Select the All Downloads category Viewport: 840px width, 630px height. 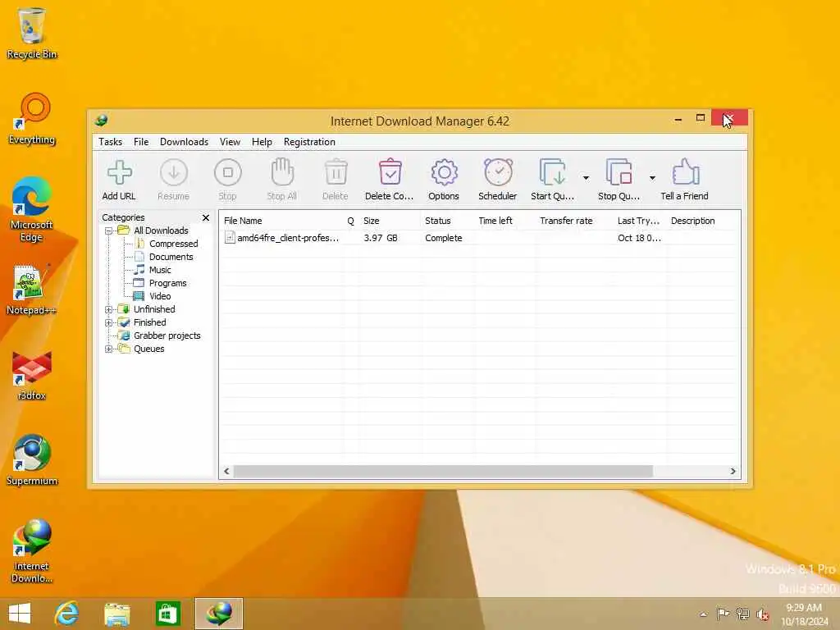161,231
